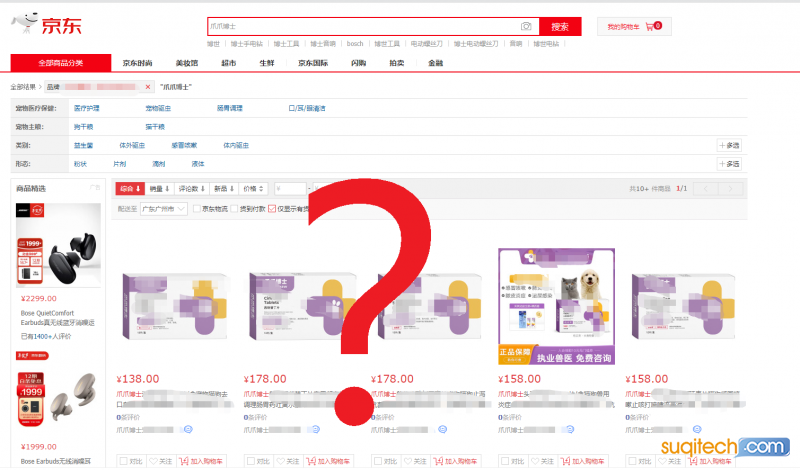
Task: Toggle the 货到付款 checkbox
Action: tap(234, 209)
